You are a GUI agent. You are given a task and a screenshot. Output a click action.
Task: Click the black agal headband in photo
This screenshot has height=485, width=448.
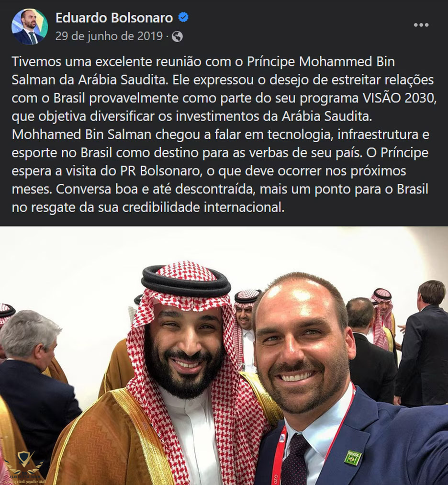click(x=186, y=282)
